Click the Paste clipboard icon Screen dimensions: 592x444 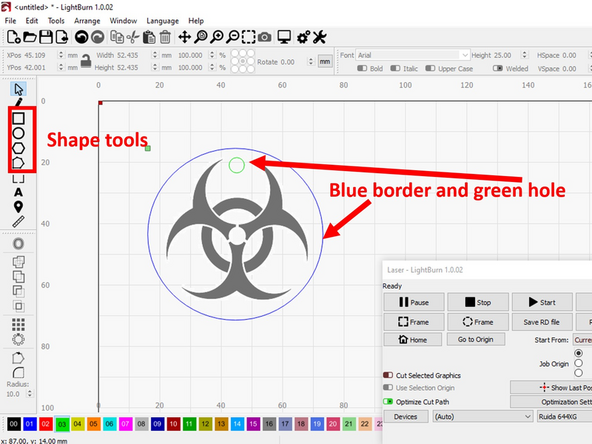tap(149, 37)
